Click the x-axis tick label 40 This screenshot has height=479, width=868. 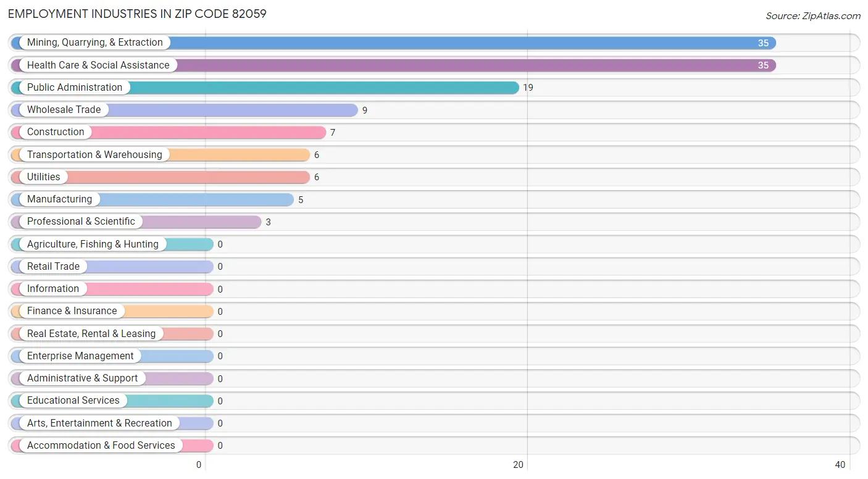point(840,465)
